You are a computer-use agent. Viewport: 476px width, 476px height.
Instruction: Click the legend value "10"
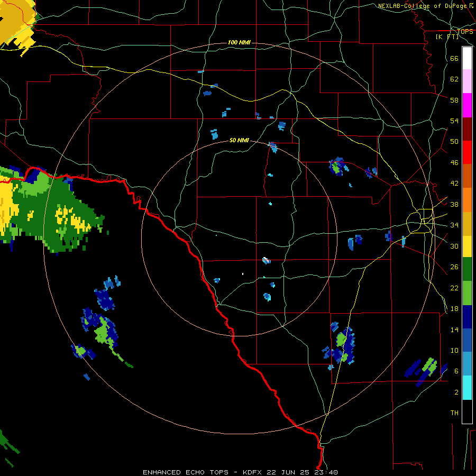coord(454,350)
